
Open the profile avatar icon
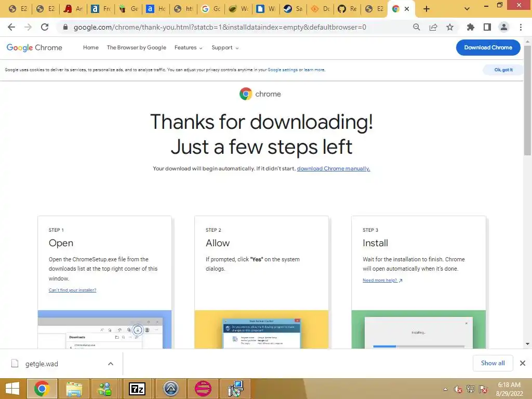[504, 27]
